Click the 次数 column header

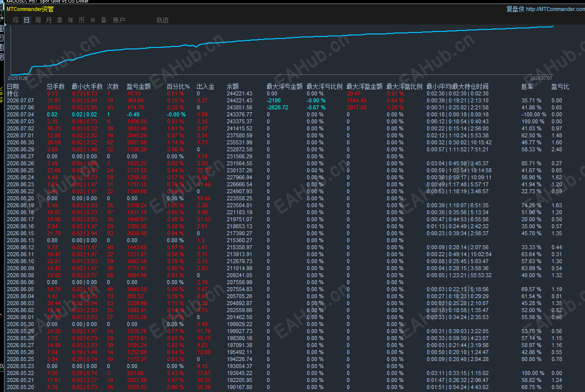(x=113, y=86)
